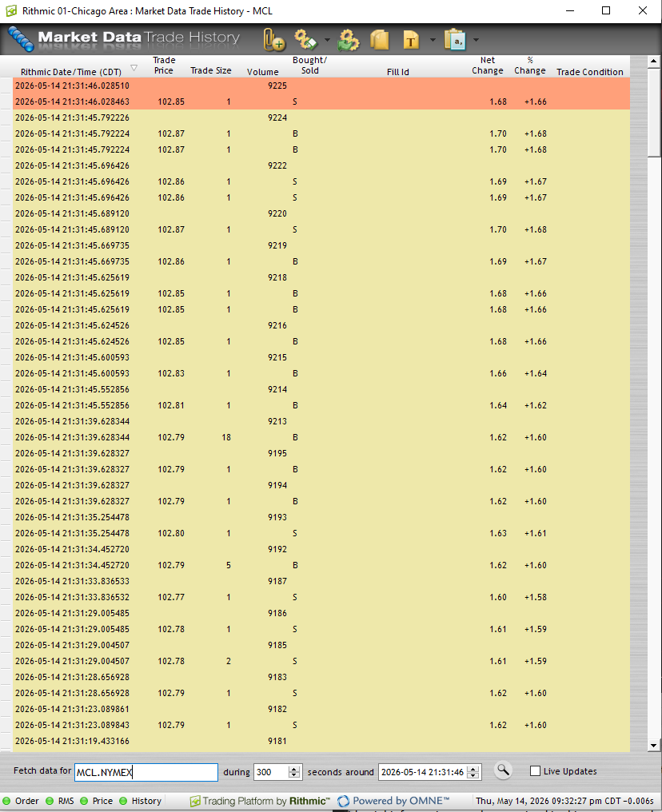
Task: Click the 1.64 net change cell
Action: coord(498,405)
